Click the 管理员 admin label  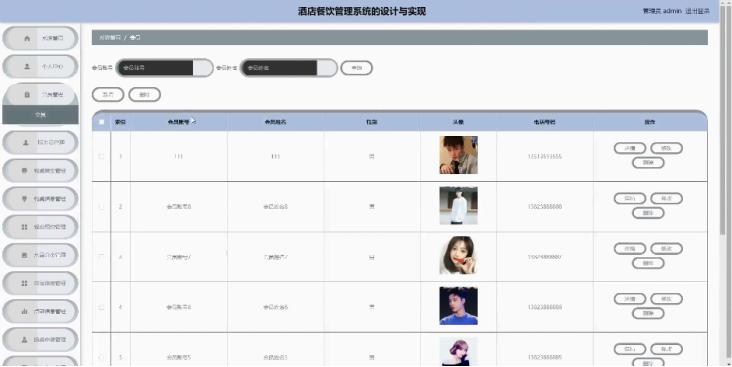tap(662, 11)
